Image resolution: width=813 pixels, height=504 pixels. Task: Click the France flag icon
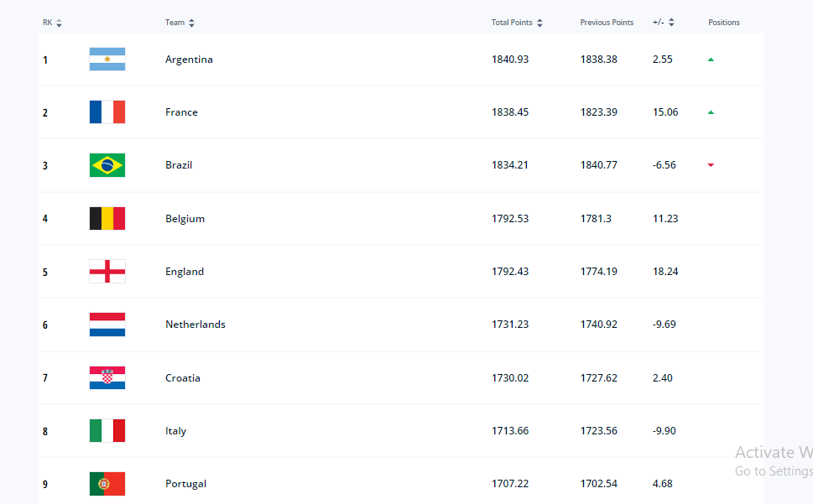[x=107, y=112]
